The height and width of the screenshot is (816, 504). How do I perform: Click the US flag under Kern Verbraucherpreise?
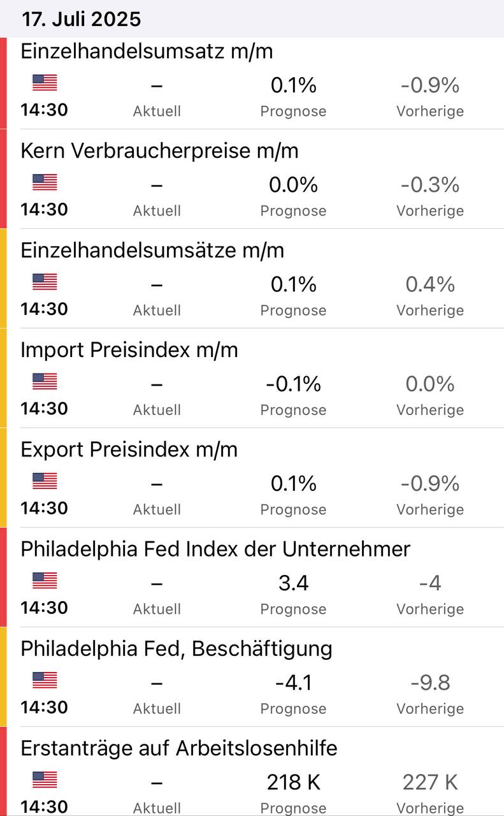pyautogui.click(x=45, y=182)
